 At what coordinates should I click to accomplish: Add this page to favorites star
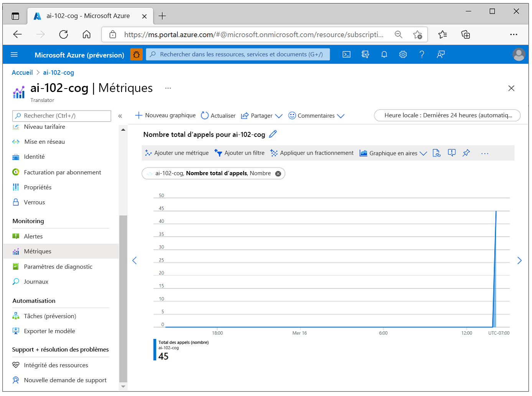(418, 35)
